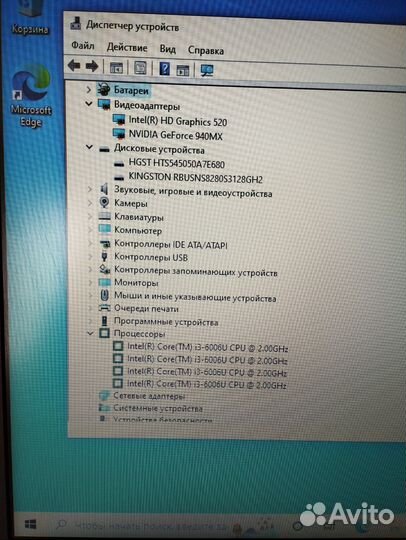Screen dimensions: 406x540
Task: Select the Мониторы label
Action: click(x=136, y=283)
